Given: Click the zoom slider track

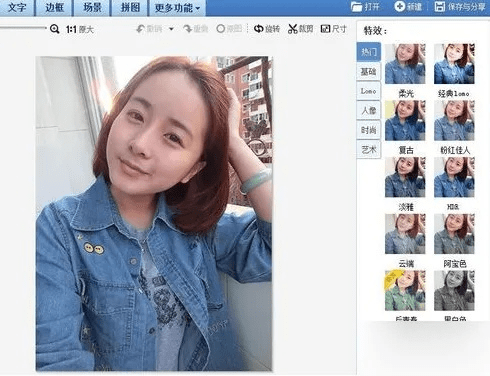Looking at the screenshot, I should (x=23, y=28).
